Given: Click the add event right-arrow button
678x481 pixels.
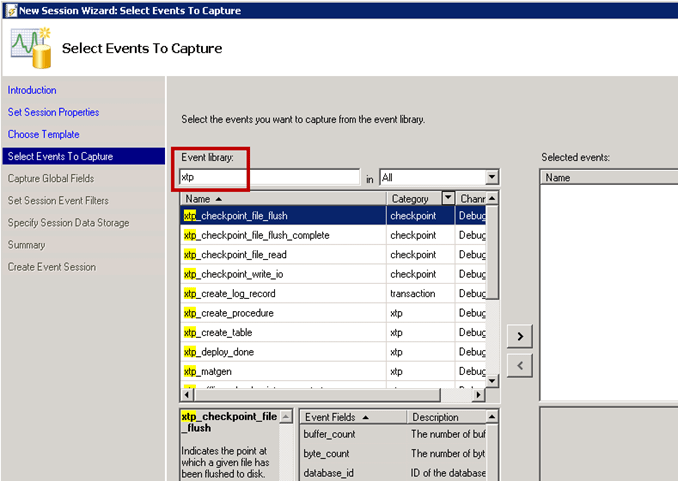Looking at the screenshot, I should click(x=519, y=333).
